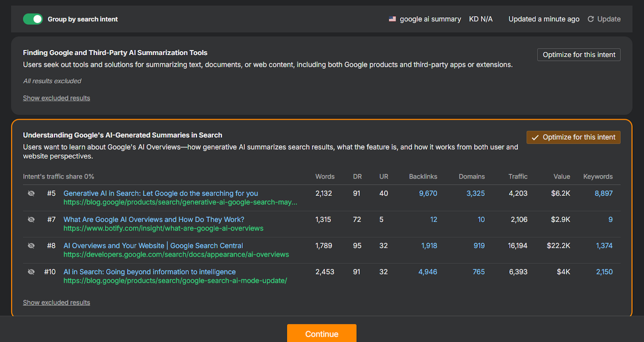
Task: Open AI in Search: Going beyond information title
Action: pos(150,272)
